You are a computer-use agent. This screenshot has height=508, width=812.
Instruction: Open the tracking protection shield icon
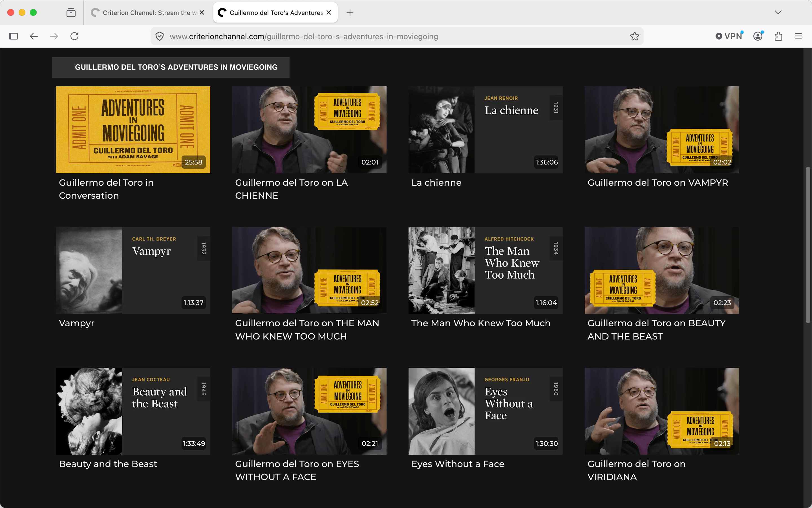[160, 36]
